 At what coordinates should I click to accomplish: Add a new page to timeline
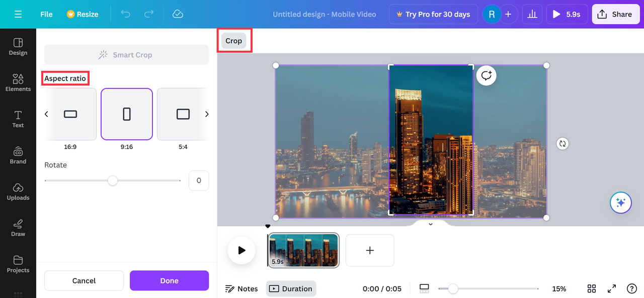click(x=370, y=250)
